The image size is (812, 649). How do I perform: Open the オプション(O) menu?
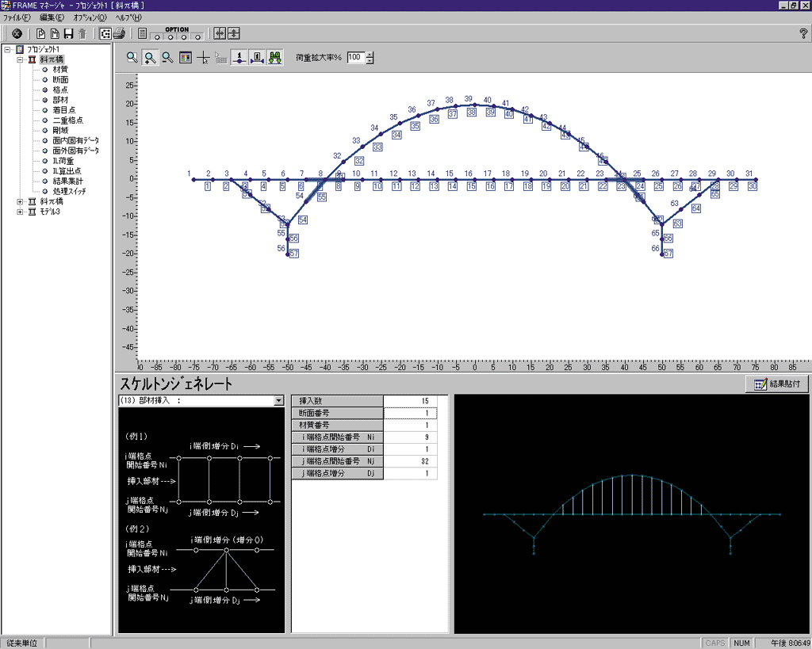tap(90, 17)
